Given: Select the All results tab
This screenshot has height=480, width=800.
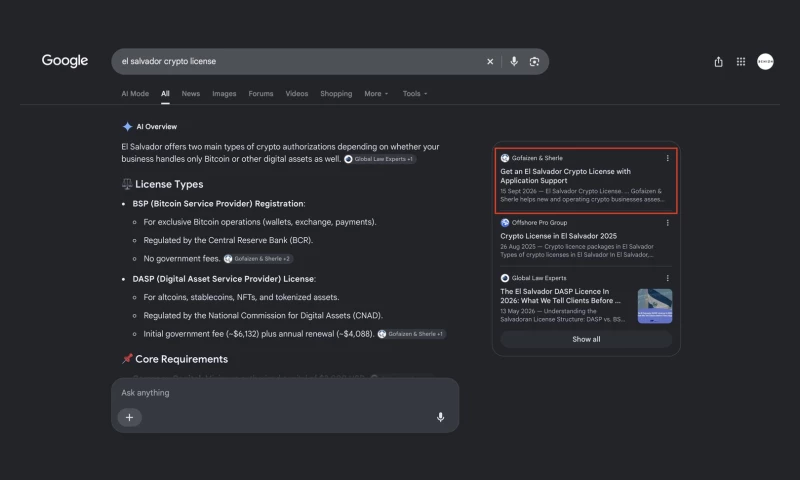Looking at the screenshot, I should [165, 94].
